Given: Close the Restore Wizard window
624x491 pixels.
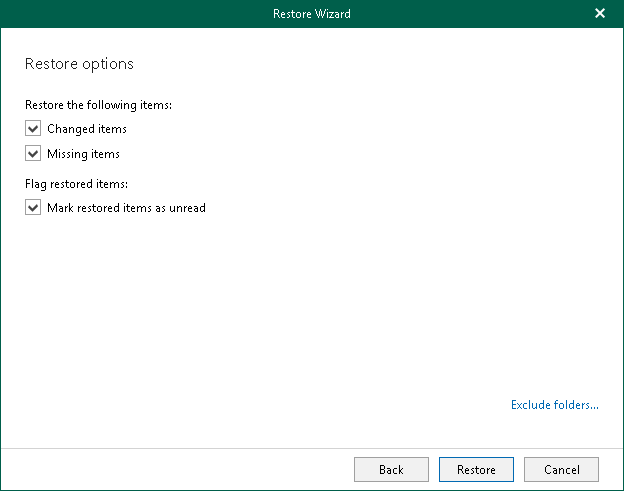Looking at the screenshot, I should [x=600, y=13].
